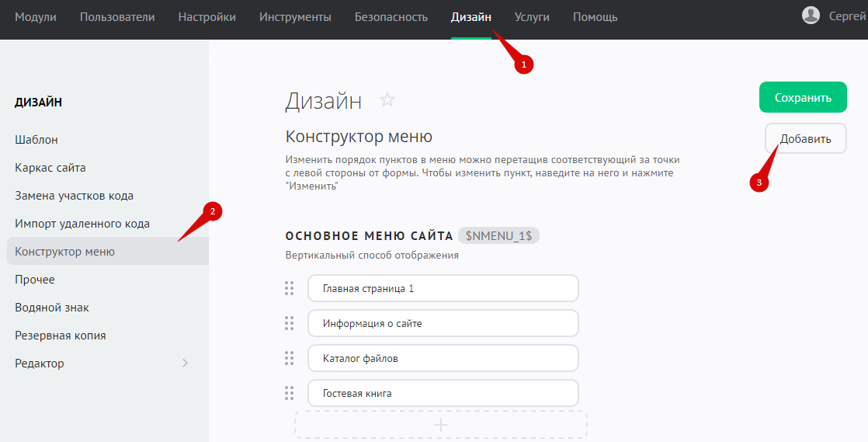
Task: Open Каркас сайта in the sidebar
Action: click(50, 168)
